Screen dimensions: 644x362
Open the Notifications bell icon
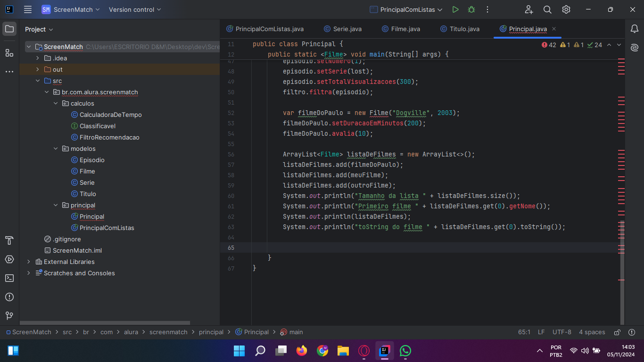coord(635,29)
